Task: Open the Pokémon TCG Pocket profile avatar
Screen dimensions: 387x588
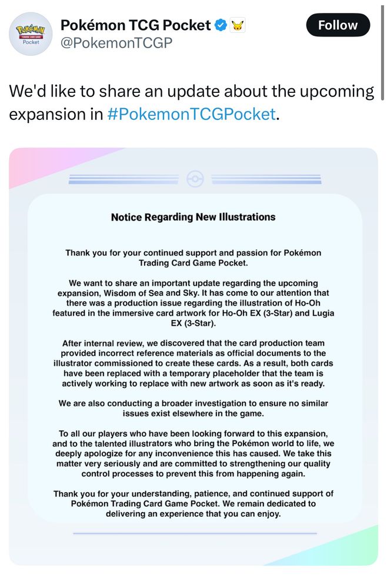Action: pos(31,34)
